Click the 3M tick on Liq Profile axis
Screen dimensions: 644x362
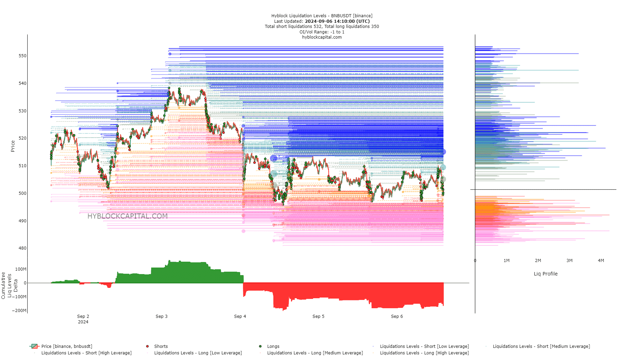tap(569, 260)
